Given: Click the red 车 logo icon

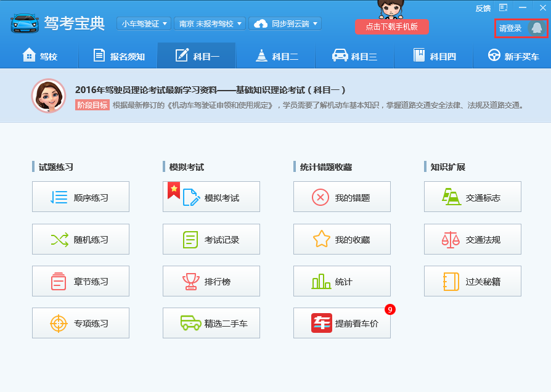Looking at the screenshot, I should [322, 323].
